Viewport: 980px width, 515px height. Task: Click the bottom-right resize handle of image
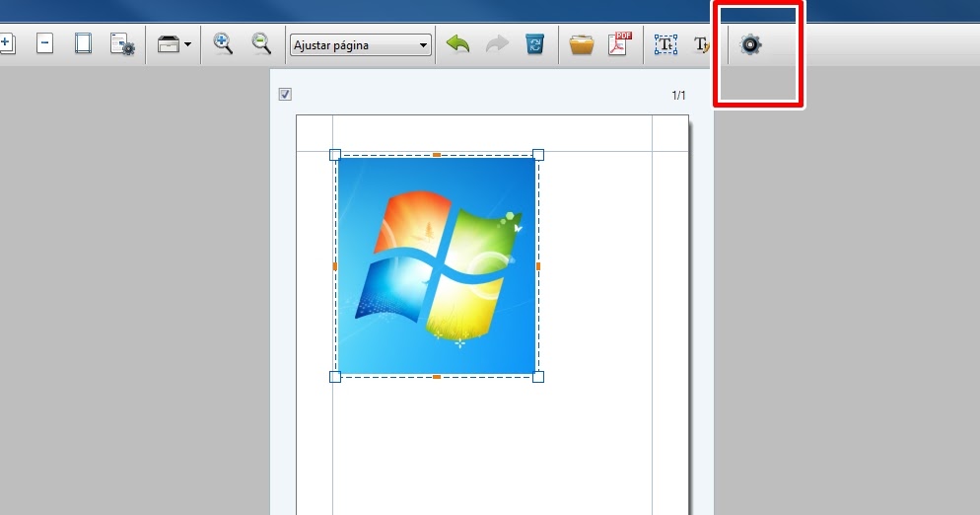point(538,377)
